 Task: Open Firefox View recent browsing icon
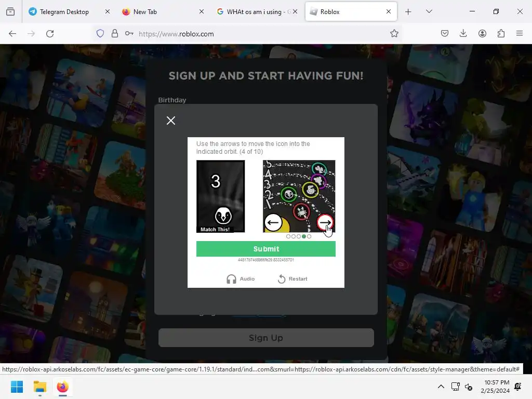[x=10, y=11]
